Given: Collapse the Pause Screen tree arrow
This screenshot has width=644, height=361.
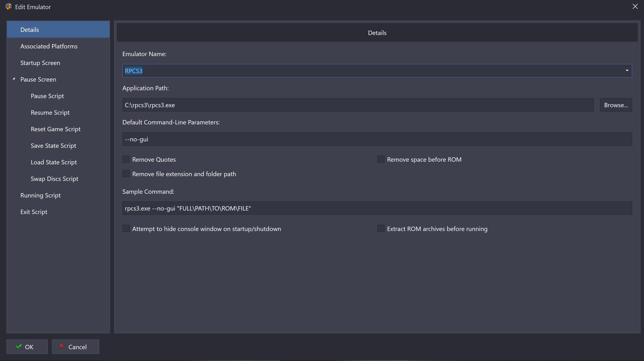Looking at the screenshot, I should click(14, 79).
